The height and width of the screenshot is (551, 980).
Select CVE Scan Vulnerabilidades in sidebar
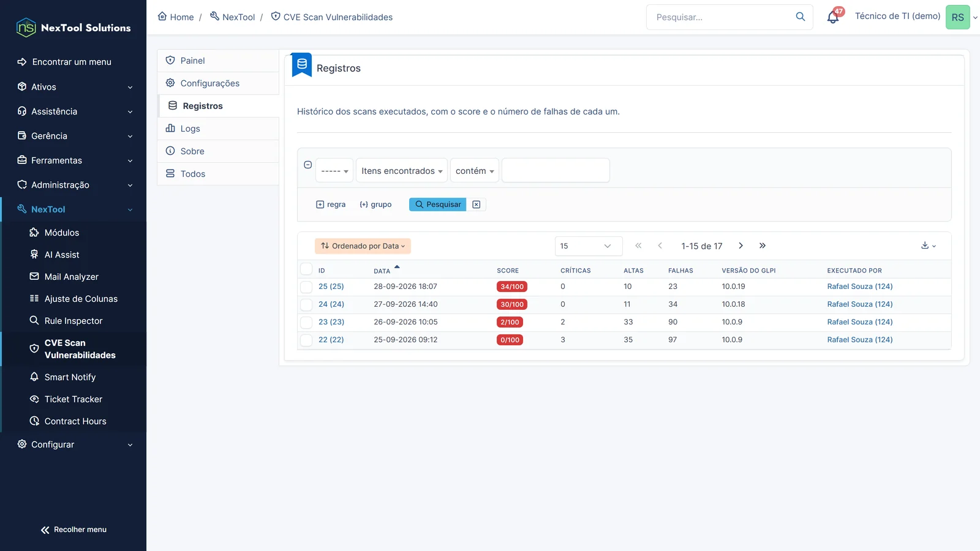(x=74, y=349)
